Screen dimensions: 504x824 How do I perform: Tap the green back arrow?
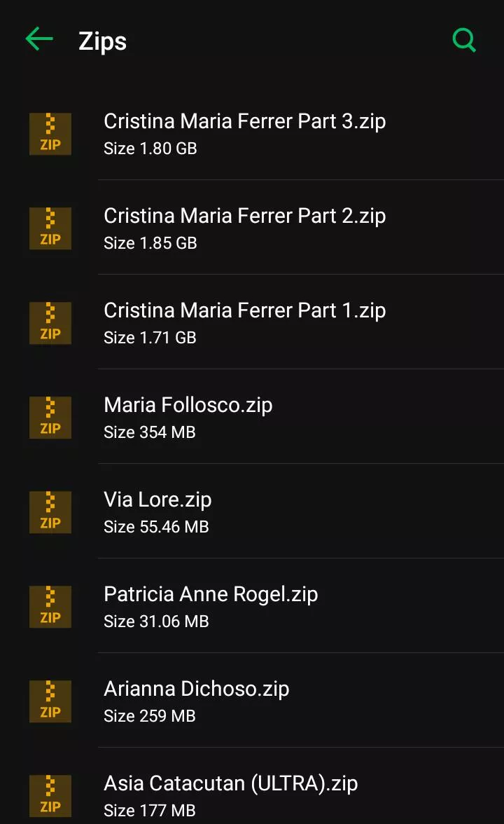coord(39,40)
